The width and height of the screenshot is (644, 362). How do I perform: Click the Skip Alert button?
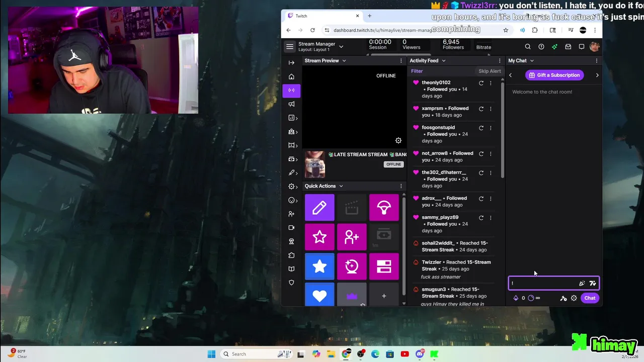pyautogui.click(x=490, y=71)
